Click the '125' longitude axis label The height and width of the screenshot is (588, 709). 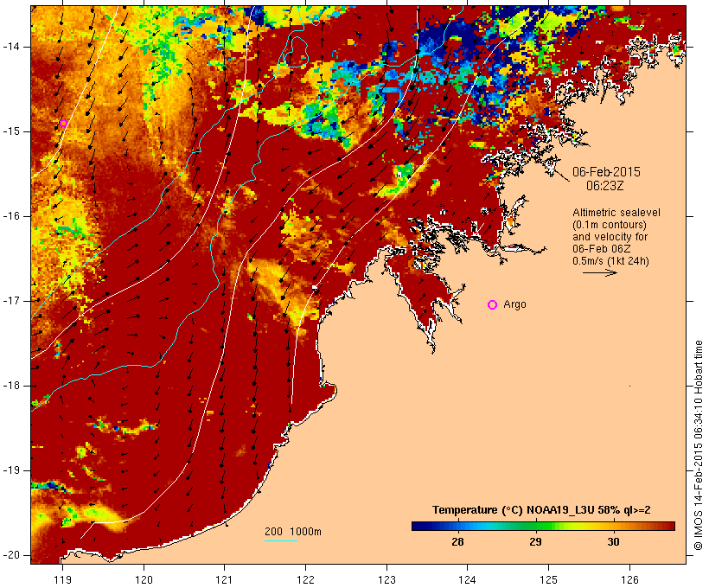tap(548, 579)
